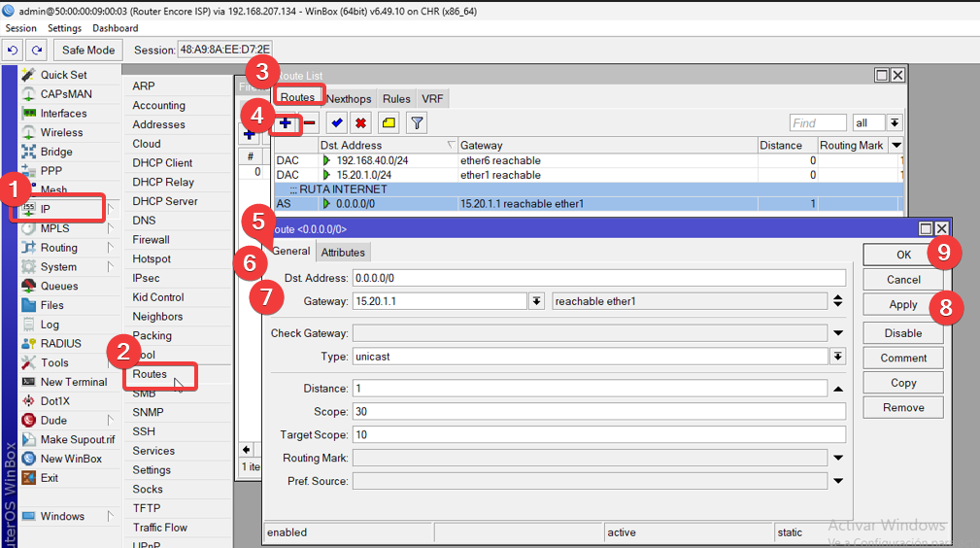Click the Apply button
The image size is (980, 548).
click(x=902, y=304)
